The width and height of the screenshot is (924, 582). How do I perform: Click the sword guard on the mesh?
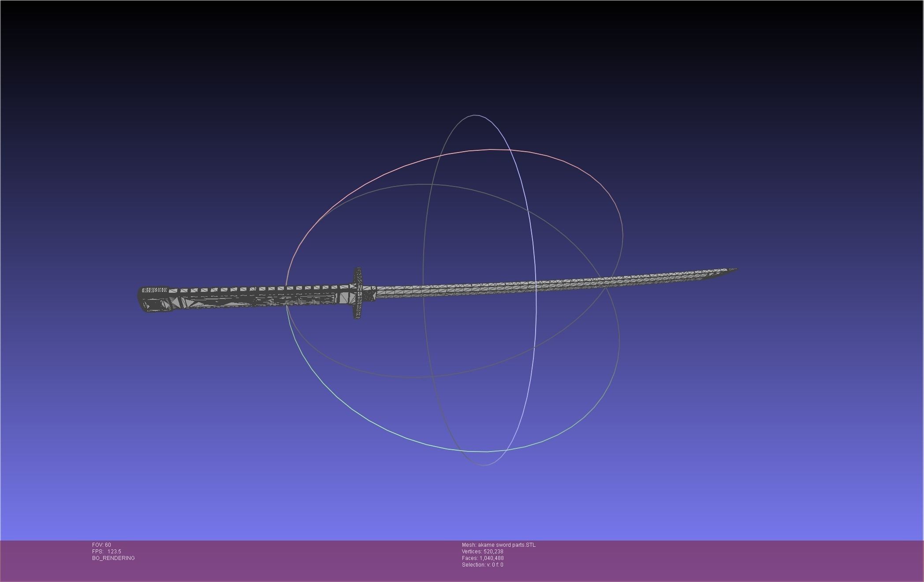point(358,293)
